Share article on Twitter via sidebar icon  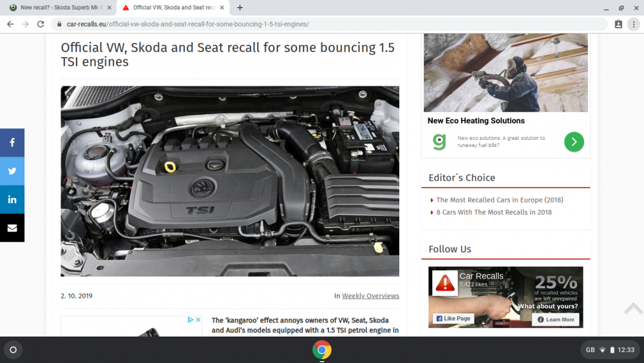click(x=12, y=171)
